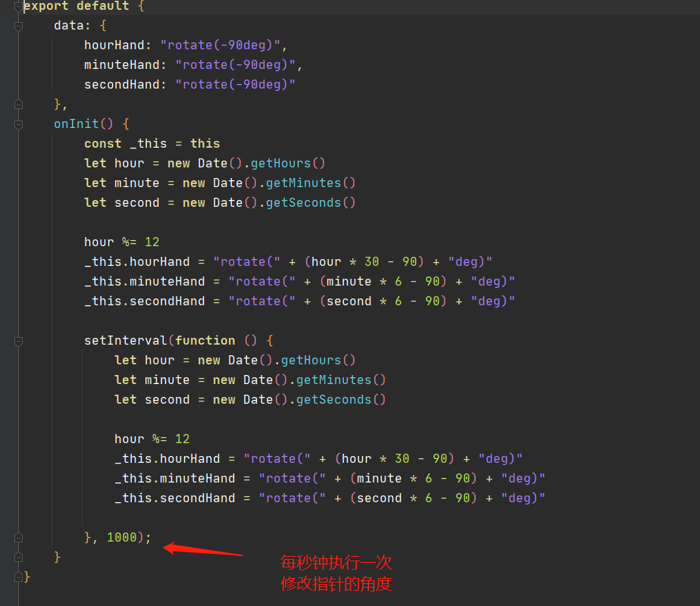700x606 pixels.
Task: Click fold end marker beside "}, 1000);" line
Action: tap(19, 537)
